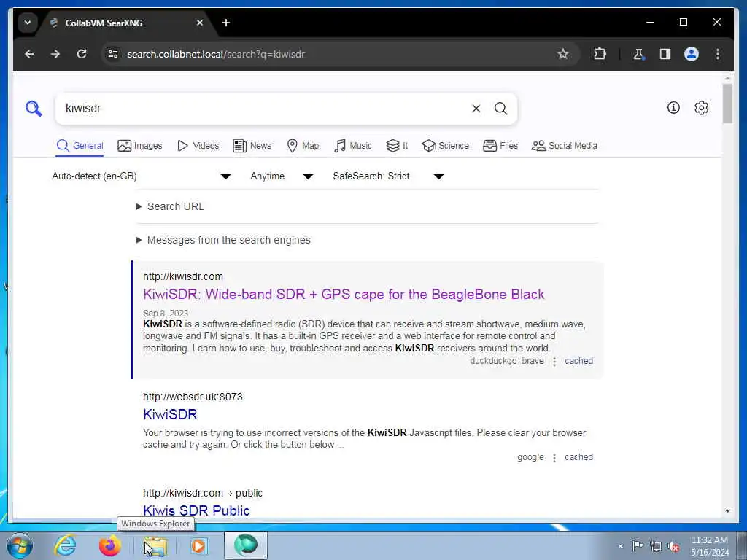Go forward in browser history
Image resolution: width=747 pixels, height=560 pixels.
click(x=55, y=54)
